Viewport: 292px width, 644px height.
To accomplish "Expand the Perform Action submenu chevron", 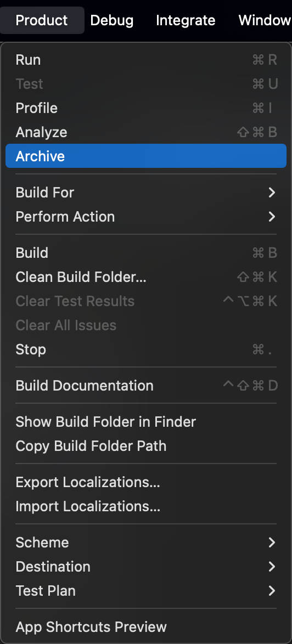I will 272,217.
